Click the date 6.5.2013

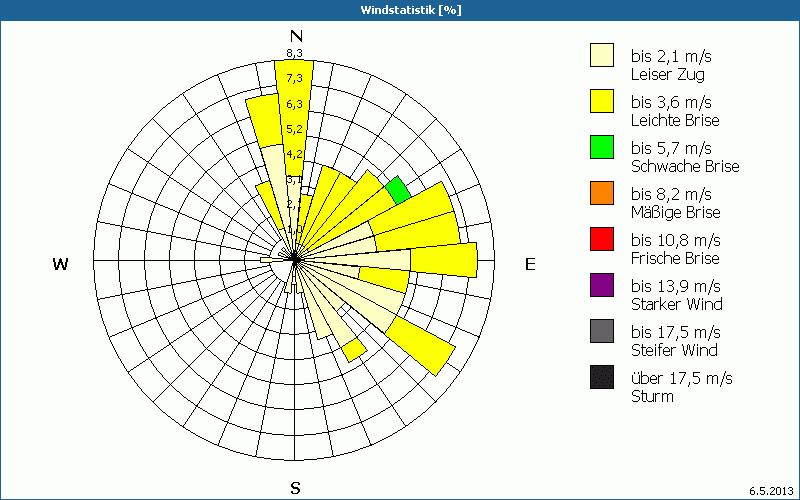(x=771, y=491)
